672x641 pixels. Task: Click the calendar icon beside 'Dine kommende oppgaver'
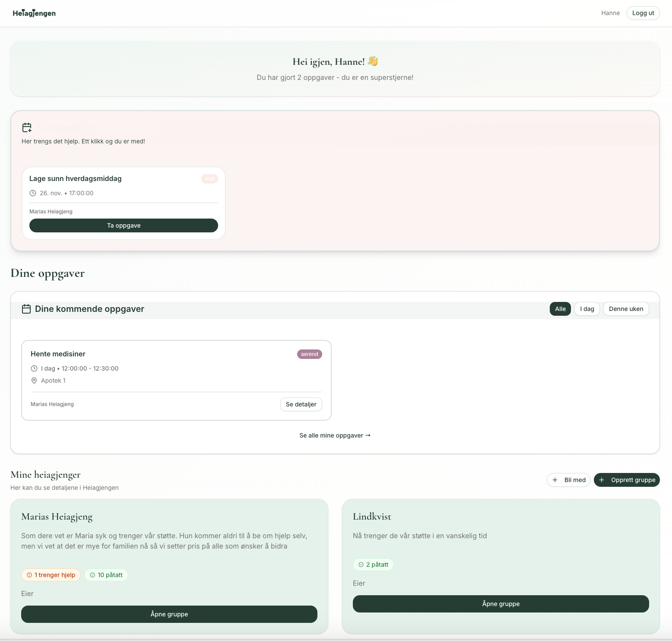(26, 308)
